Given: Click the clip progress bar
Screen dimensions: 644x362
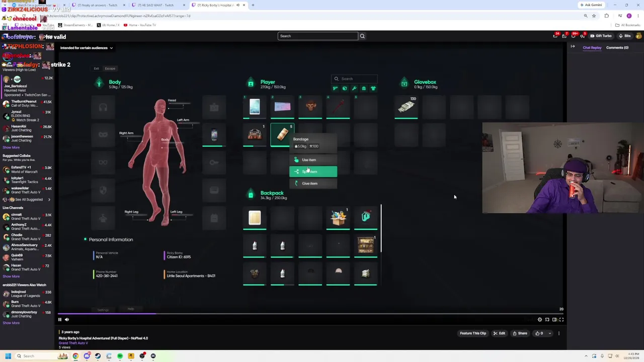Looking at the screenshot, I should coord(311,313).
